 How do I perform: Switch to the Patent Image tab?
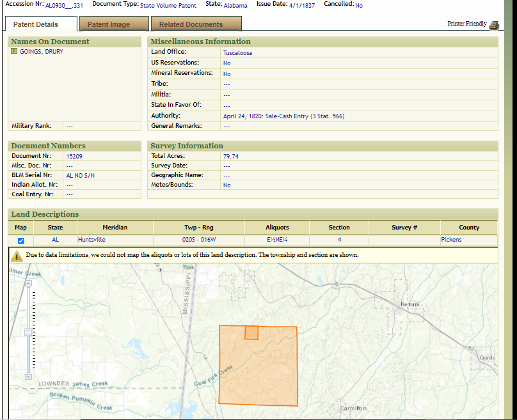pyautogui.click(x=109, y=24)
